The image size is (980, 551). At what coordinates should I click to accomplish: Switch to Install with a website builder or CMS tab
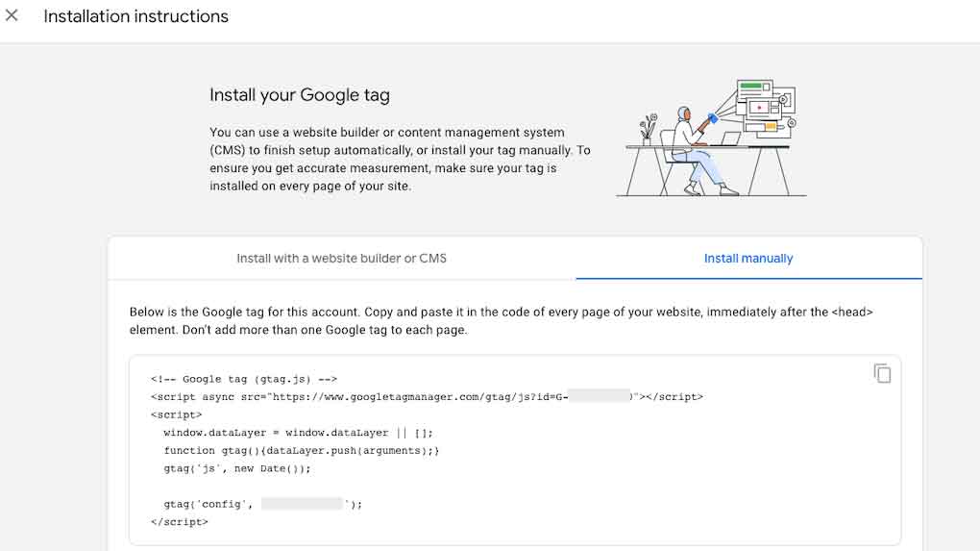coord(341,259)
